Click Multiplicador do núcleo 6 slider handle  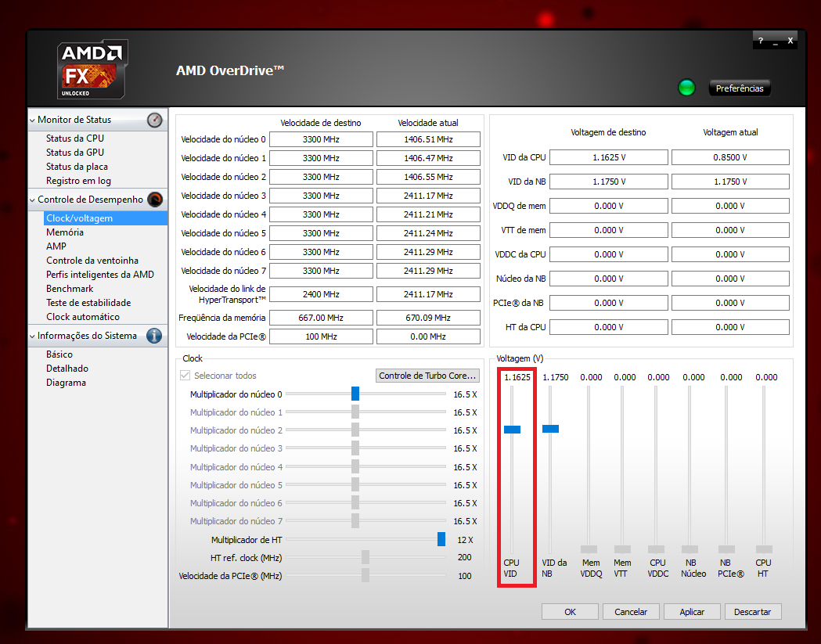355,502
